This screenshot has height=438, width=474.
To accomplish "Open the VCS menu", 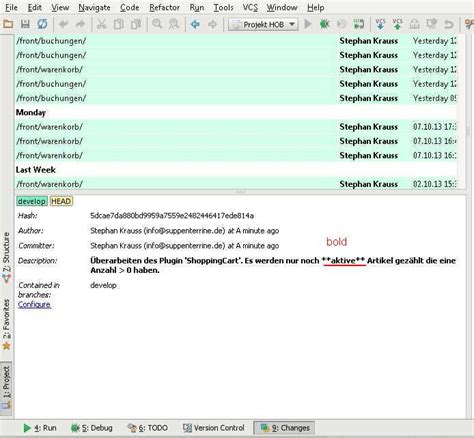I will pyautogui.click(x=250, y=7).
